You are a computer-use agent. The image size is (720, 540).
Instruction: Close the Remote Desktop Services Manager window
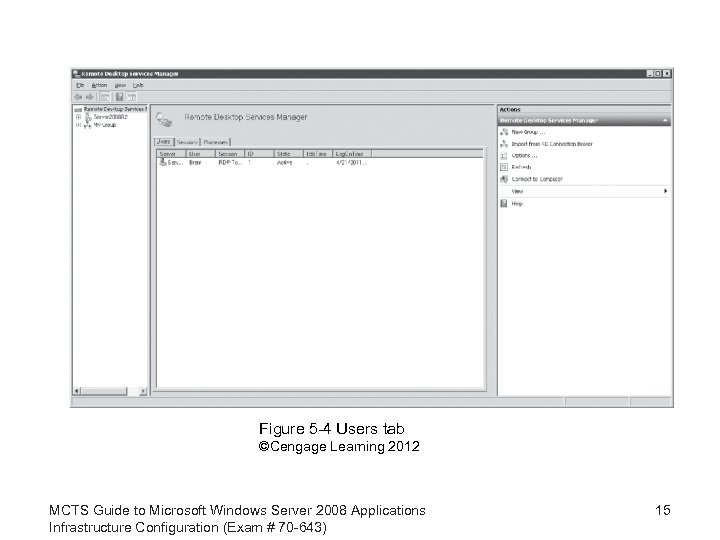tap(667, 73)
